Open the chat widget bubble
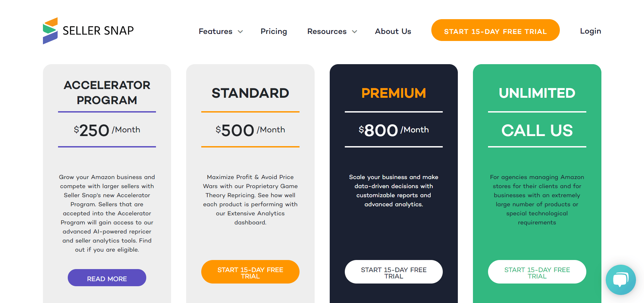 pyautogui.click(x=621, y=280)
